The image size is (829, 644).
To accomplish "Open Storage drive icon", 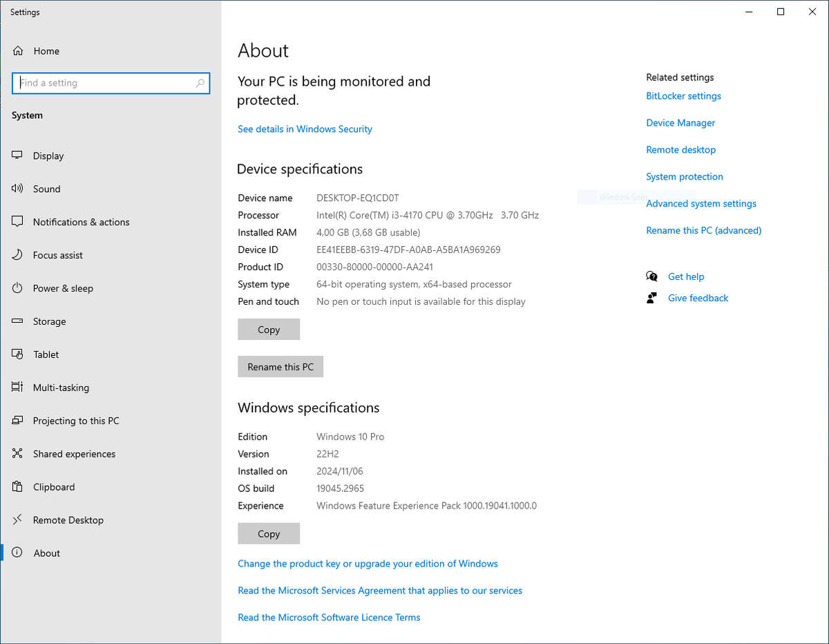I will [x=18, y=321].
